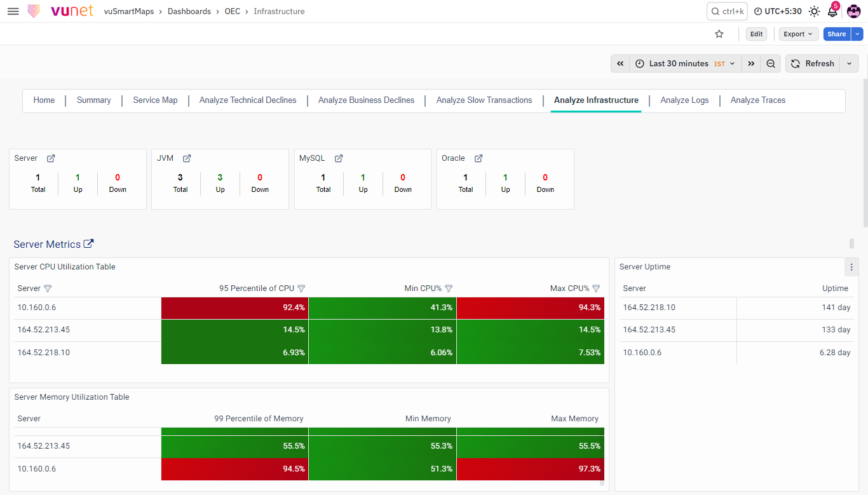The height and width of the screenshot is (495, 868).
Task: Open the refresh interval dropdown arrow
Action: [x=849, y=64]
